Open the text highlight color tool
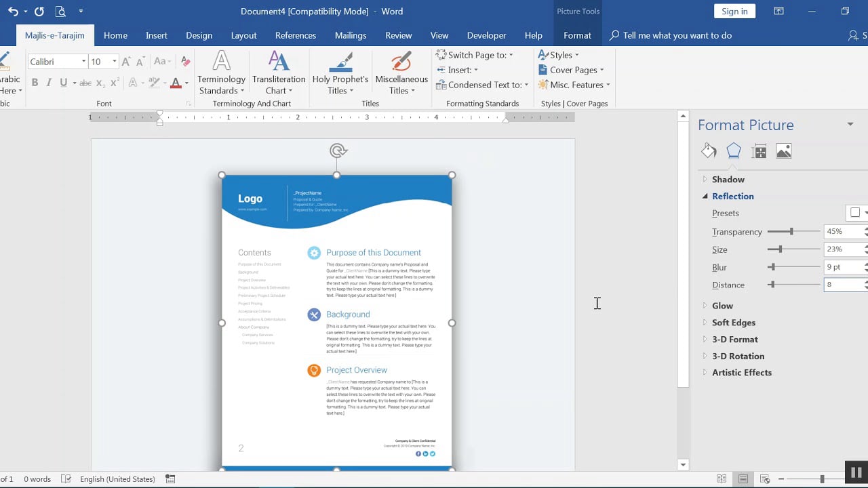868x488 pixels. tap(155, 83)
